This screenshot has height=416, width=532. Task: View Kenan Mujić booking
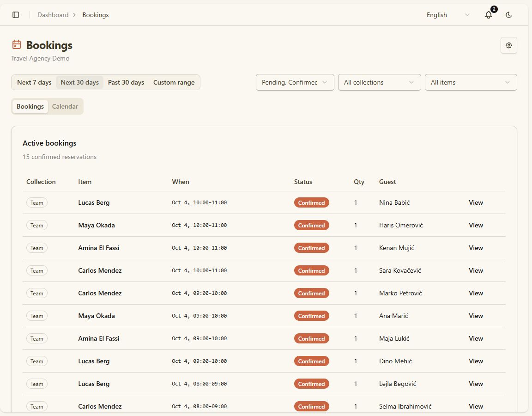[476, 248]
